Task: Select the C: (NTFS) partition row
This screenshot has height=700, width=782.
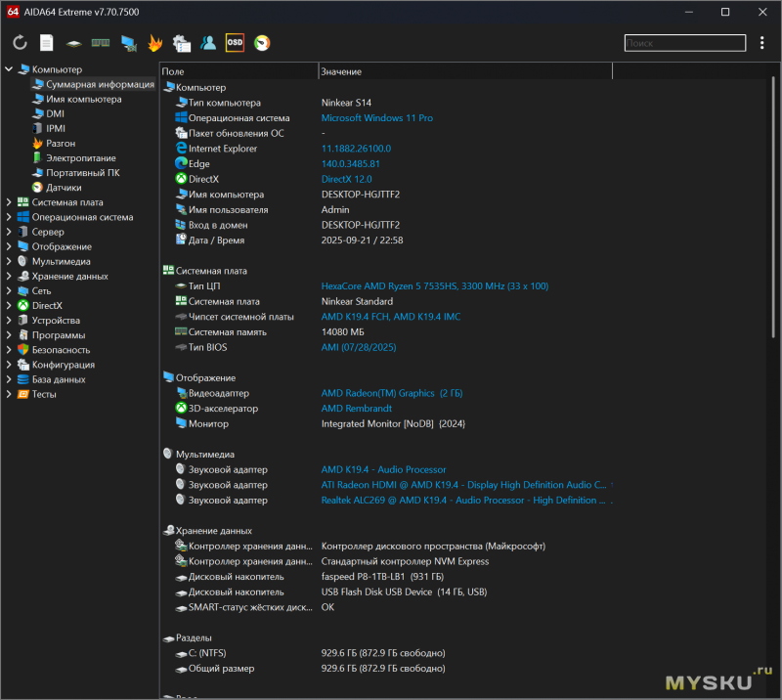Action: [309, 654]
